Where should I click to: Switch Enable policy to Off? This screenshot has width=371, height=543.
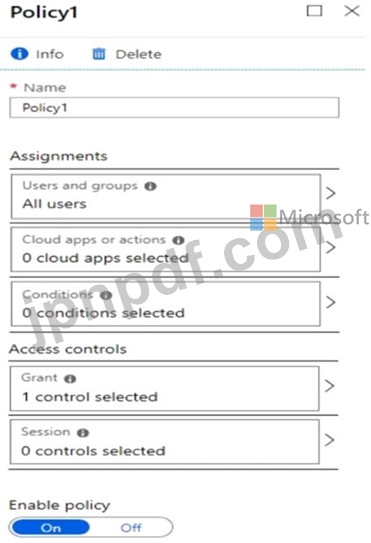(x=131, y=528)
